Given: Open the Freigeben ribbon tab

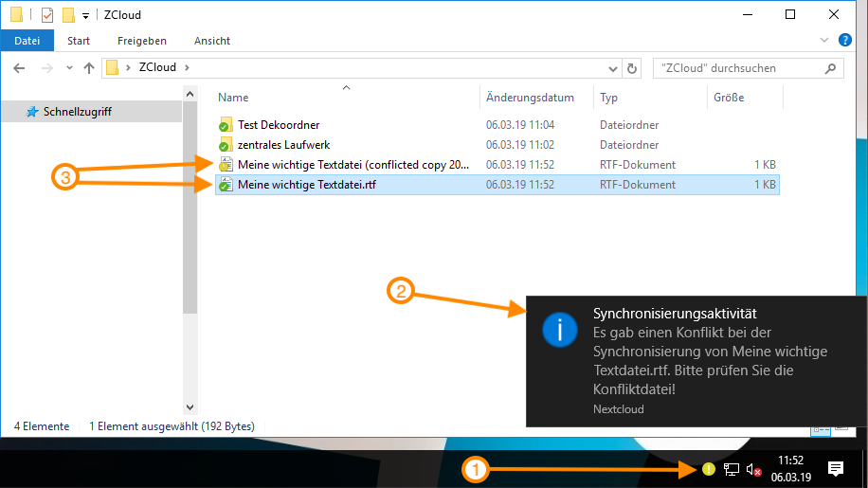Looking at the screenshot, I should (x=142, y=41).
